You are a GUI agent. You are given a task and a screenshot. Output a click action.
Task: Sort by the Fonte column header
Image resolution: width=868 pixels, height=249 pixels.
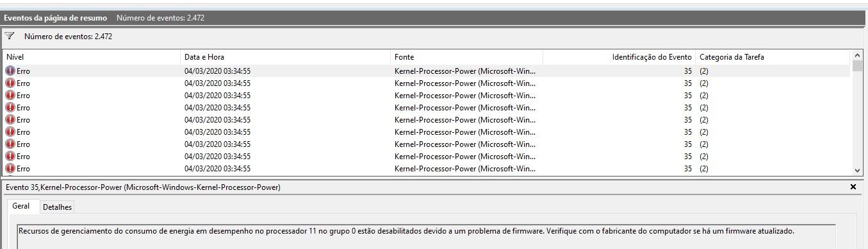coord(466,57)
